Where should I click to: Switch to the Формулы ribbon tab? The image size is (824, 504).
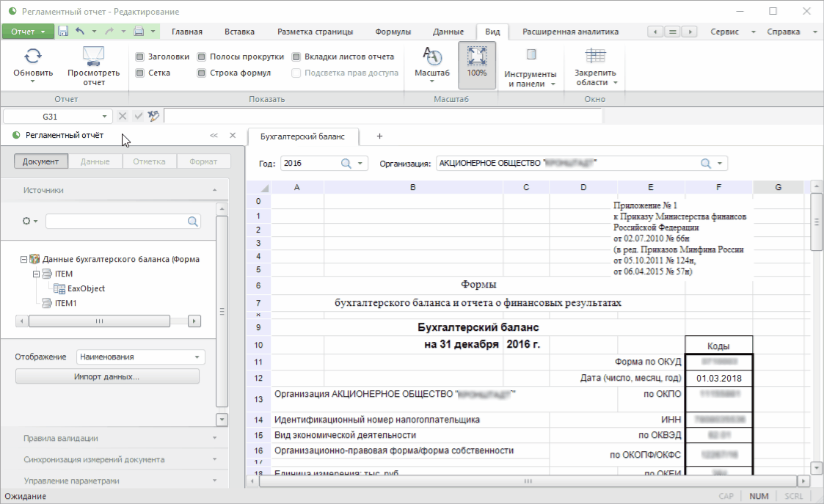pos(393,32)
